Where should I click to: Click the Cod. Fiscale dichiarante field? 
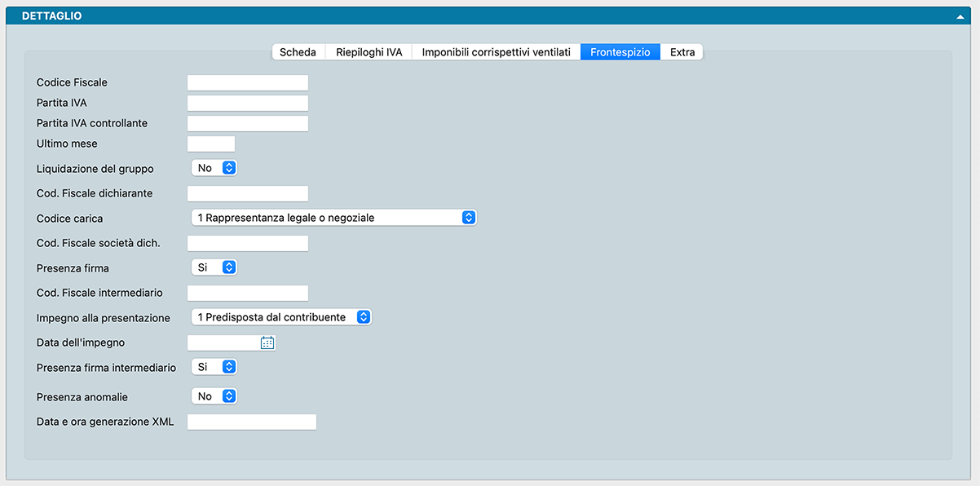[248, 194]
